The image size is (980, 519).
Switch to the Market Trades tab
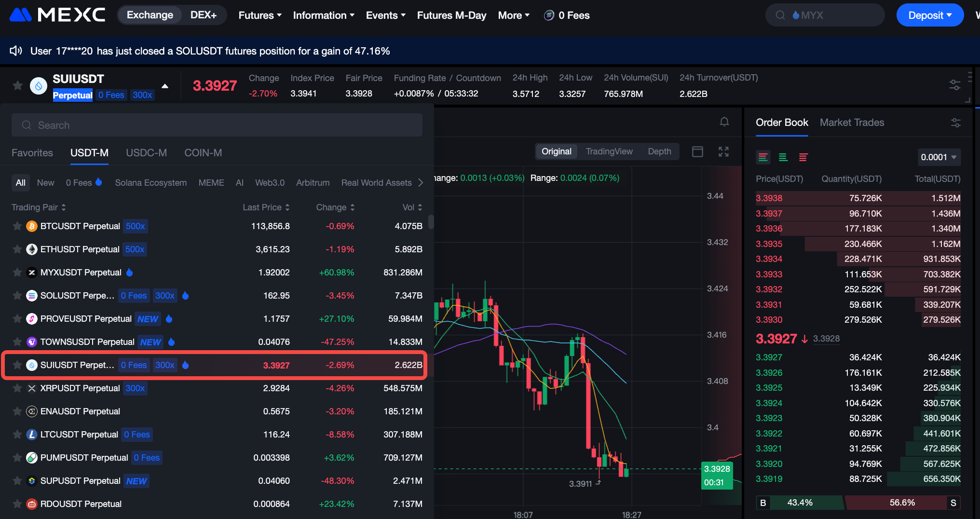coord(852,123)
